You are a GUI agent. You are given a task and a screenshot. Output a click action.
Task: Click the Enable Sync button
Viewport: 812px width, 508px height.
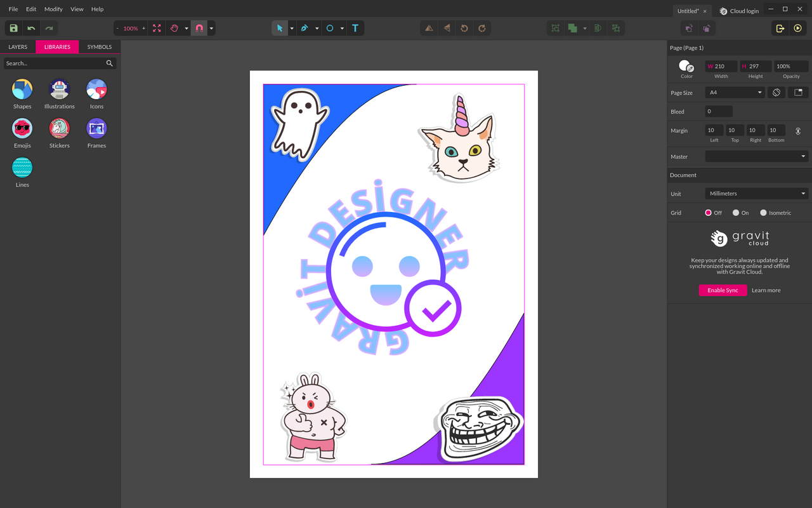[723, 290]
